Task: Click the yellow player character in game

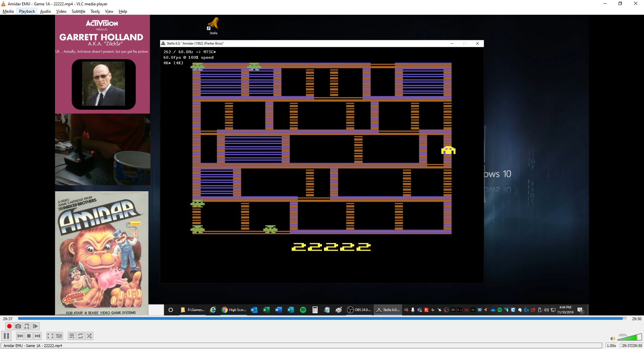Action: click(448, 150)
